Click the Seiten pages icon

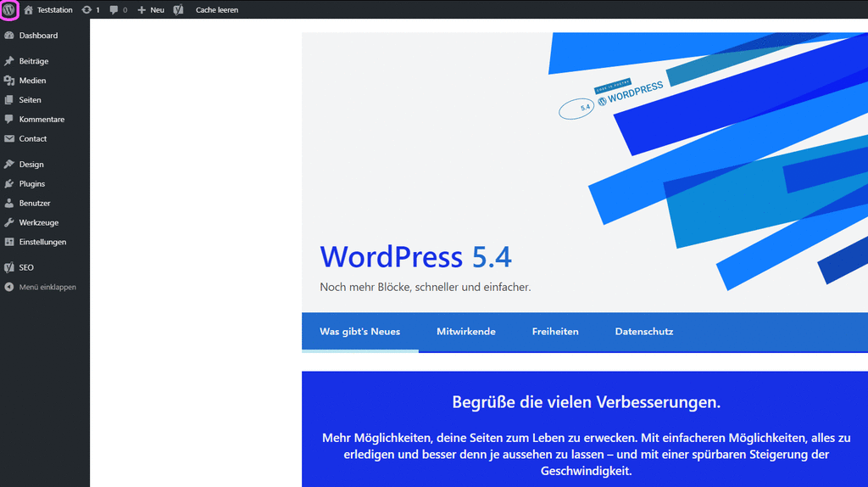click(x=8, y=100)
